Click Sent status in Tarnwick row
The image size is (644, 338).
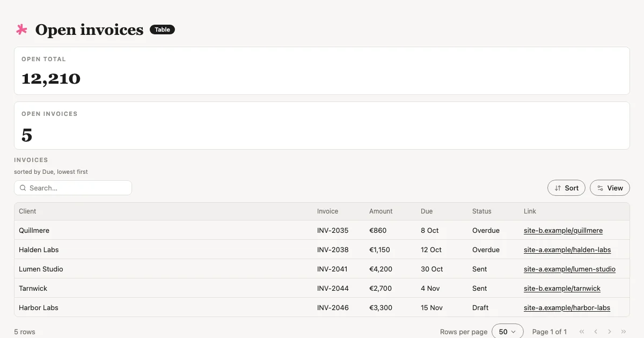pos(480,288)
